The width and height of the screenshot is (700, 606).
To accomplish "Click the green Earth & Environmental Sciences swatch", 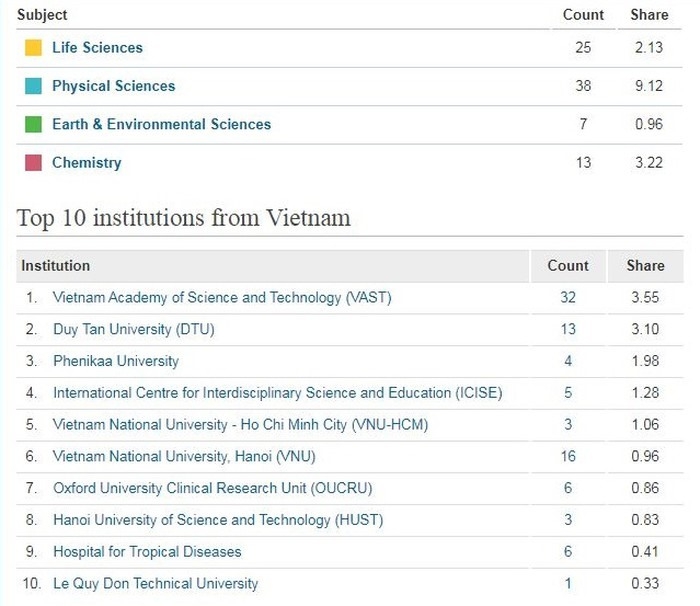I will pyautogui.click(x=33, y=124).
